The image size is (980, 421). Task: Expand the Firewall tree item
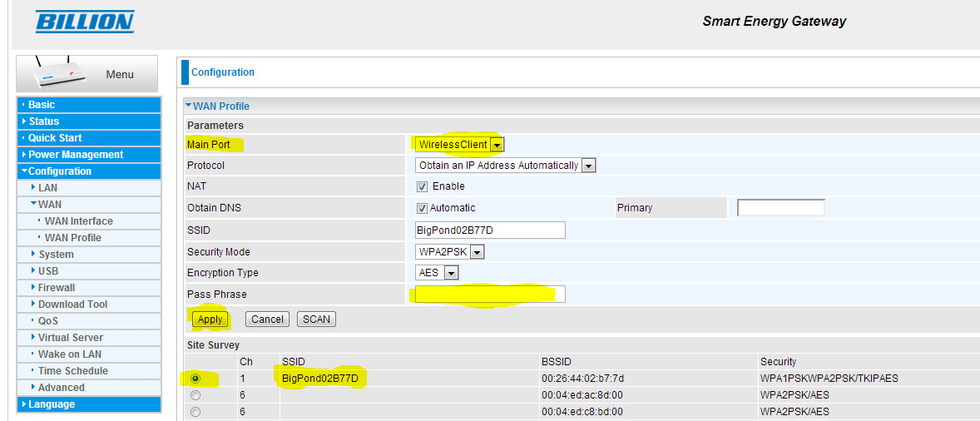coord(56,288)
